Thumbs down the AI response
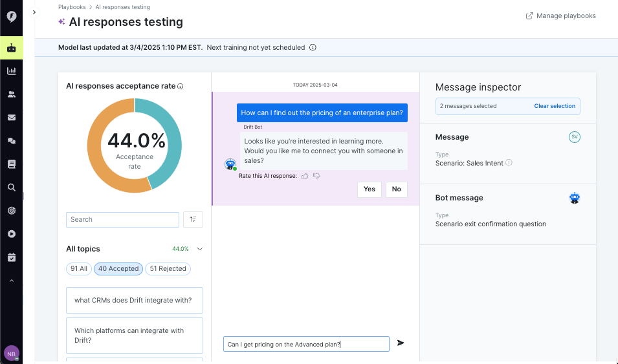The height and width of the screenshot is (364, 618). pos(316,176)
